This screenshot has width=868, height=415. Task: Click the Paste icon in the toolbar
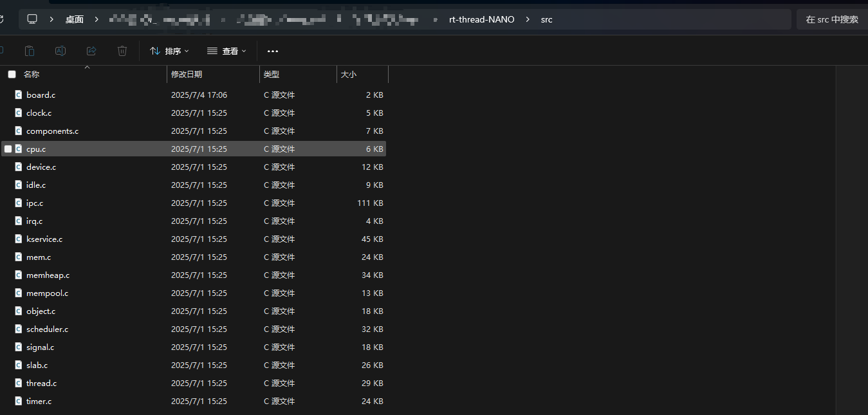[30, 51]
